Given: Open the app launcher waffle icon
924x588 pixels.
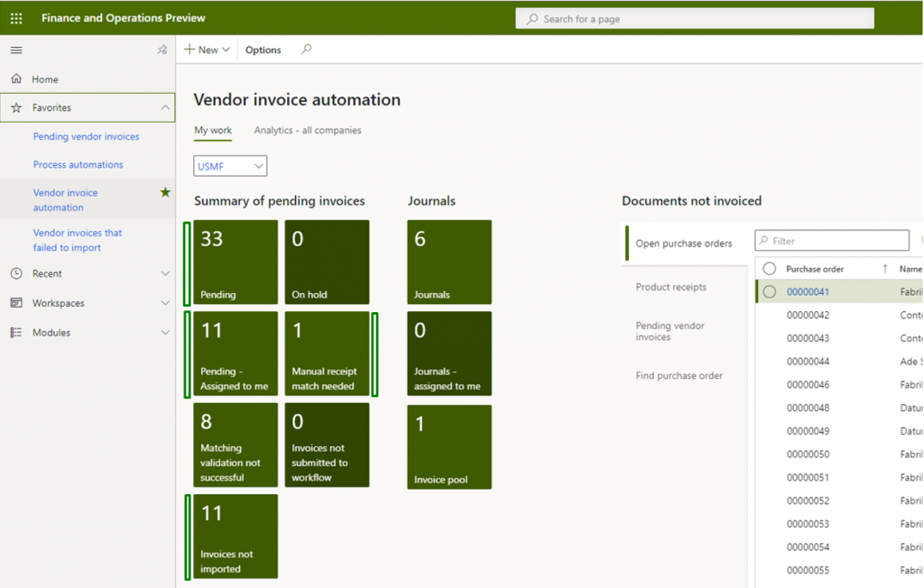Looking at the screenshot, I should (16, 18).
